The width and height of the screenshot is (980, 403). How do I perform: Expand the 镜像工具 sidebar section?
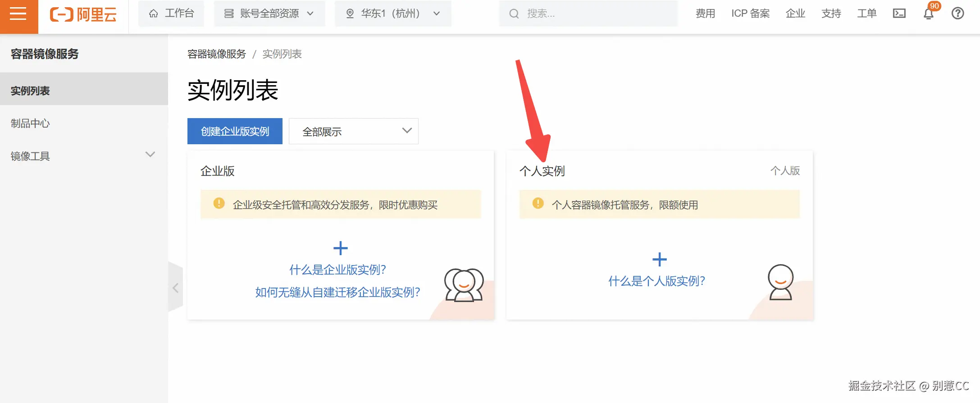point(84,156)
